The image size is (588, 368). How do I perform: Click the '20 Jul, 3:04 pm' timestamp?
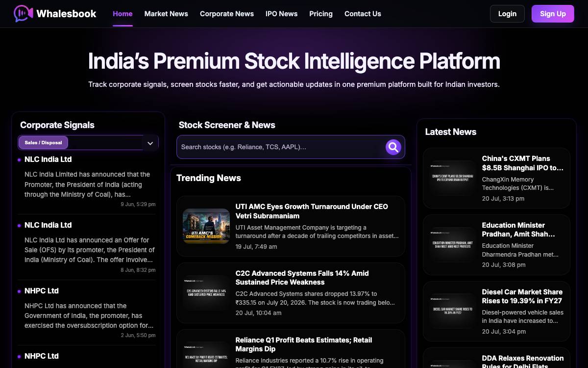504,332
